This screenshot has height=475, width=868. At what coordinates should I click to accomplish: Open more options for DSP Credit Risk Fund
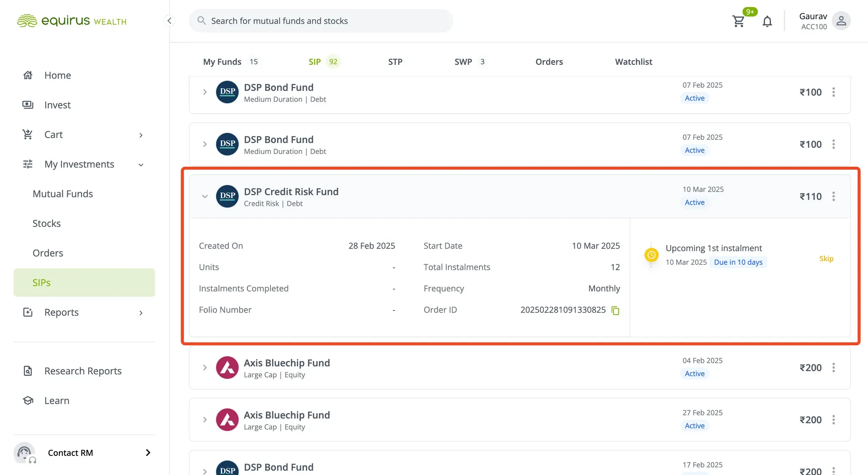(833, 196)
